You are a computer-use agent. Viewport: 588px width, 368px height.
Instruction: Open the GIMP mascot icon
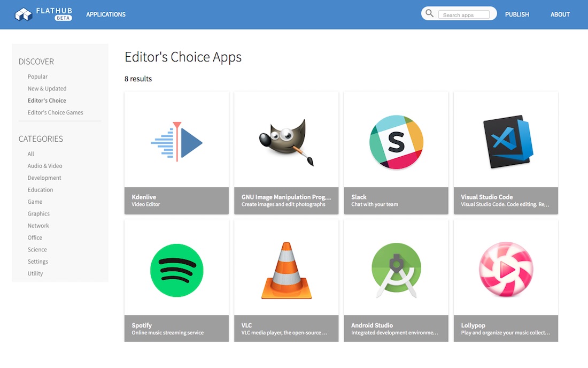[x=287, y=142]
